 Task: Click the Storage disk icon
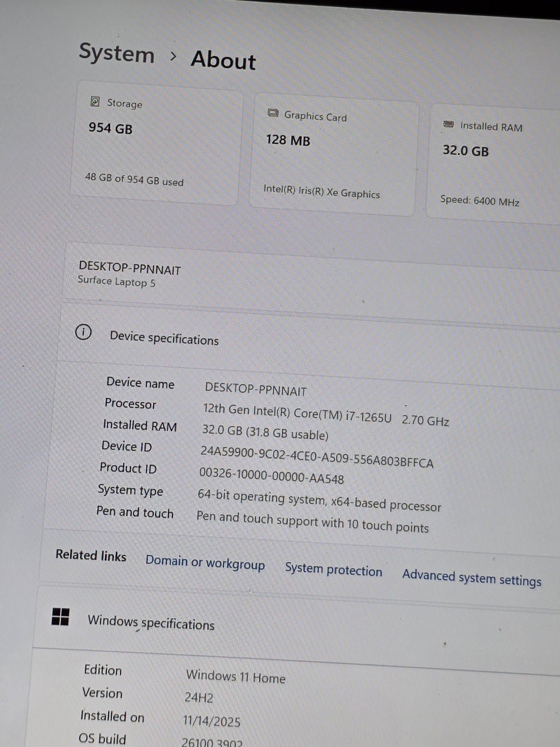[95, 101]
